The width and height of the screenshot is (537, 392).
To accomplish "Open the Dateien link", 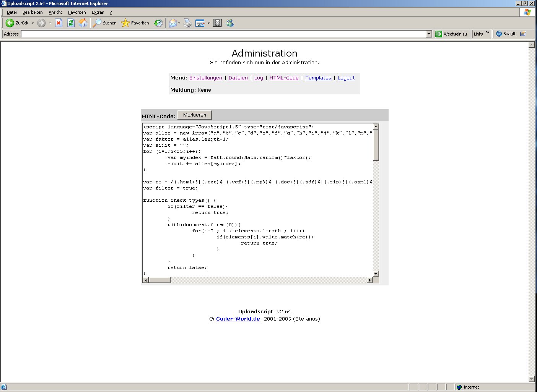I will (x=238, y=78).
